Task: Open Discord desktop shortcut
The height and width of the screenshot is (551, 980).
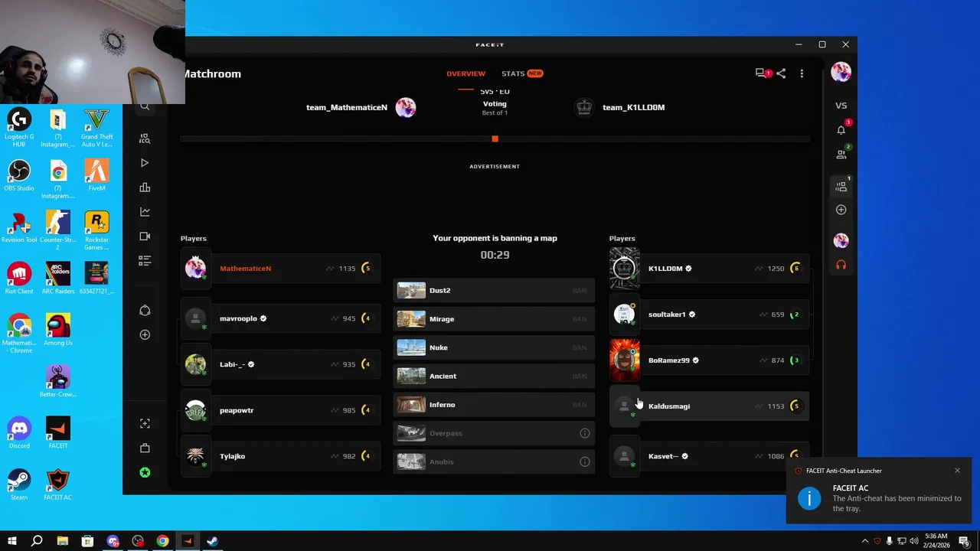Action: click(19, 432)
